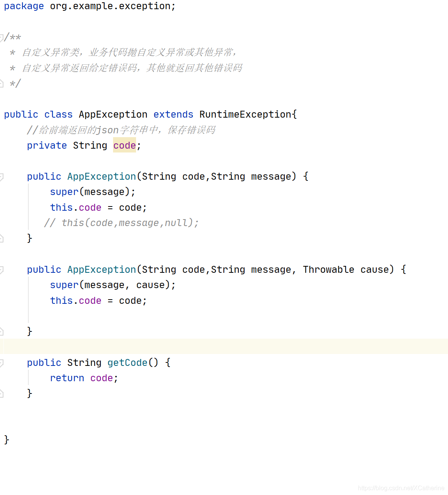Click the cause parameter in the constructor signature
The image size is (448, 495).
[374, 270]
